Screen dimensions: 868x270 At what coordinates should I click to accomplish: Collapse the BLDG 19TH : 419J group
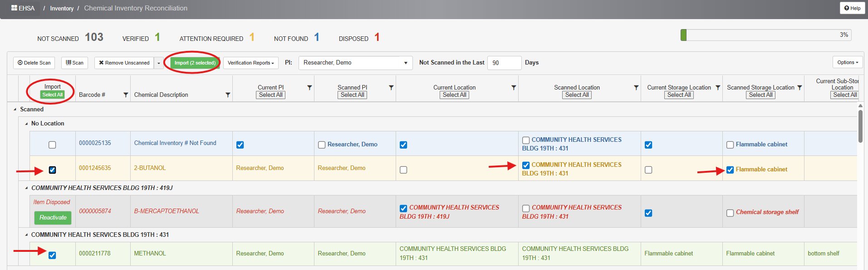(26, 188)
